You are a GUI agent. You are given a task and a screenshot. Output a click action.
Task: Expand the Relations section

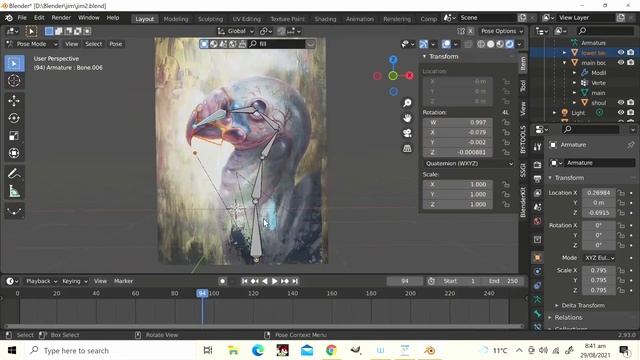550,318
